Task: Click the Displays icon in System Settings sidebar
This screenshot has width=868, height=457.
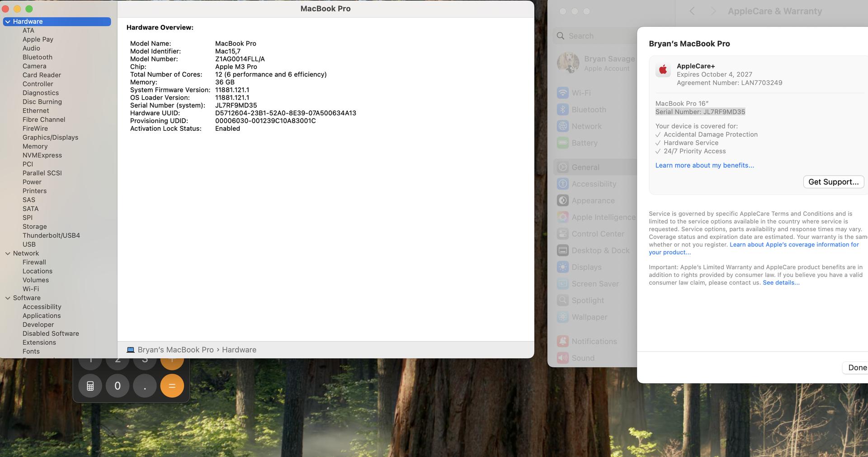Action: pyautogui.click(x=563, y=267)
